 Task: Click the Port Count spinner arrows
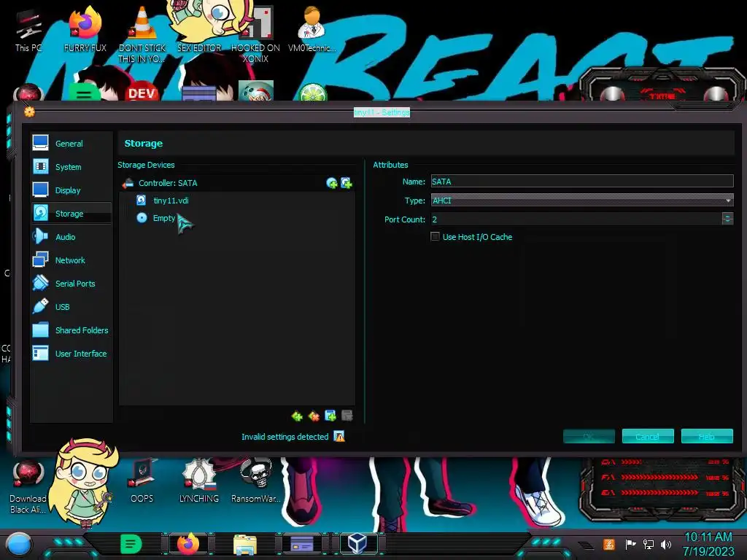pyautogui.click(x=727, y=219)
